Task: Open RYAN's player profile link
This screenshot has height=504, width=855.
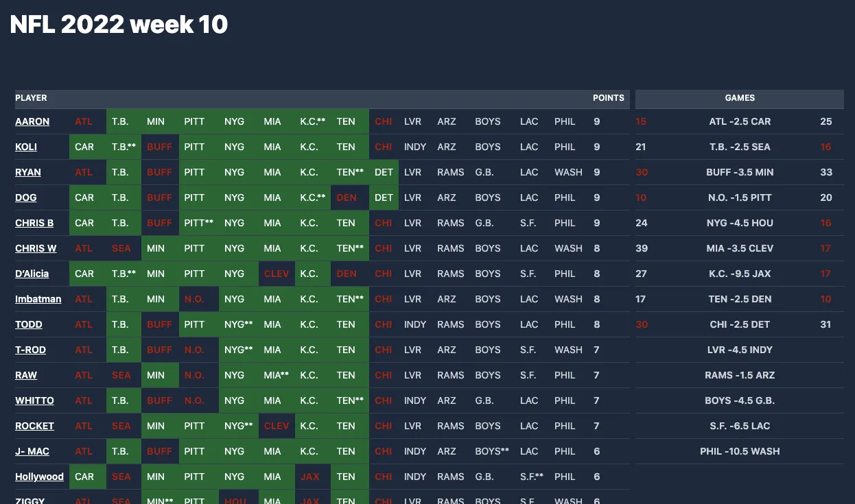Action: click(x=27, y=172)
